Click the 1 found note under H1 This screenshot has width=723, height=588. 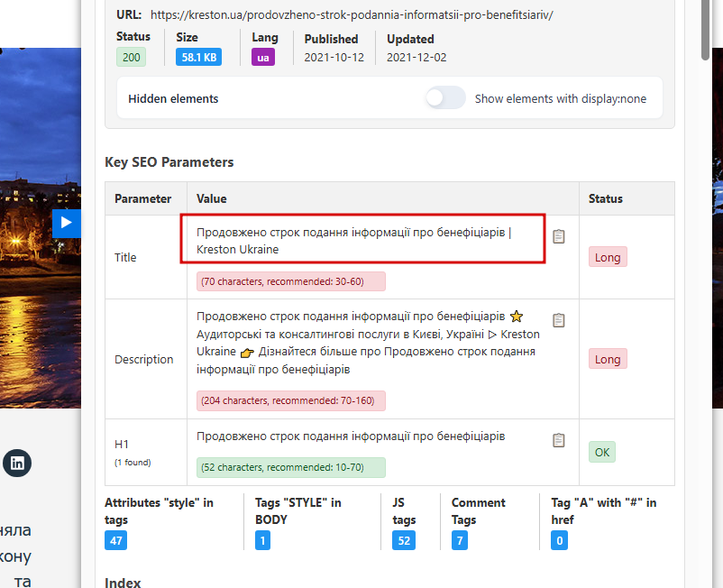coord(133,463)
